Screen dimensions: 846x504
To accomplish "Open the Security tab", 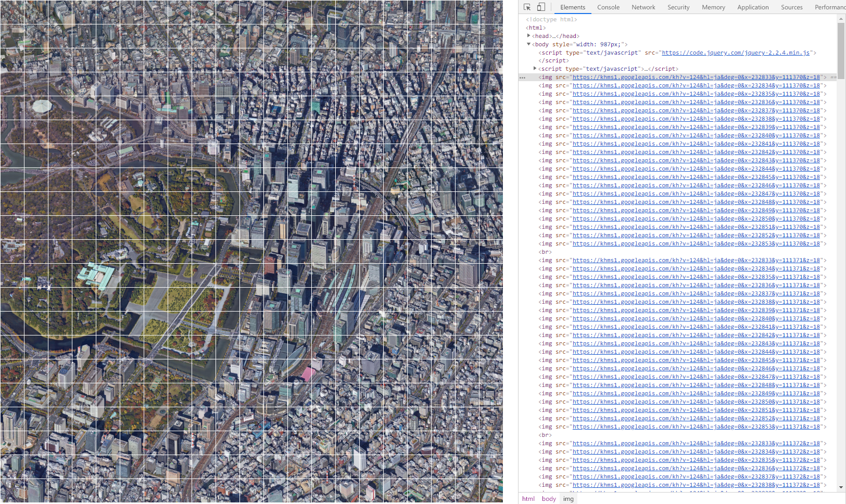I will pyautogui.click(x=678, y=7).
